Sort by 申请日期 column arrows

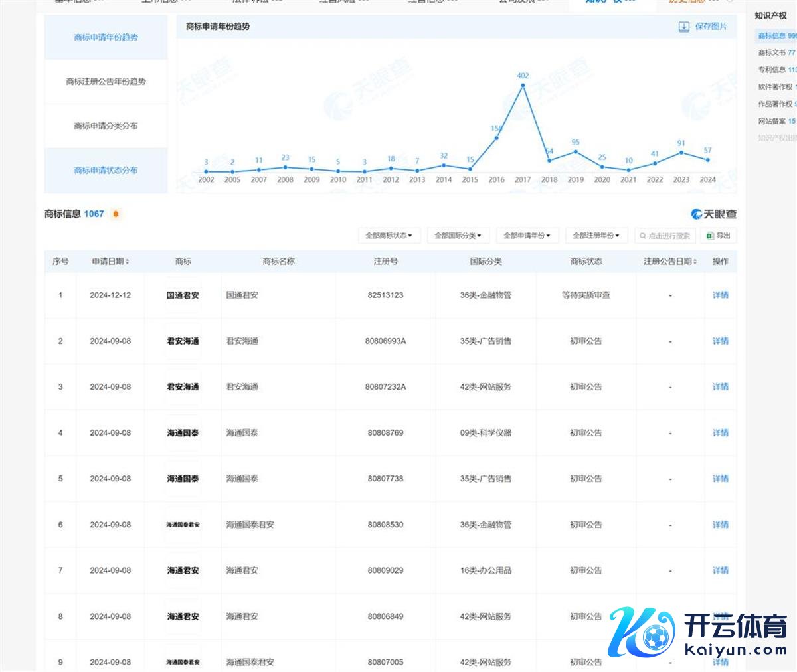tap(128, 262)
